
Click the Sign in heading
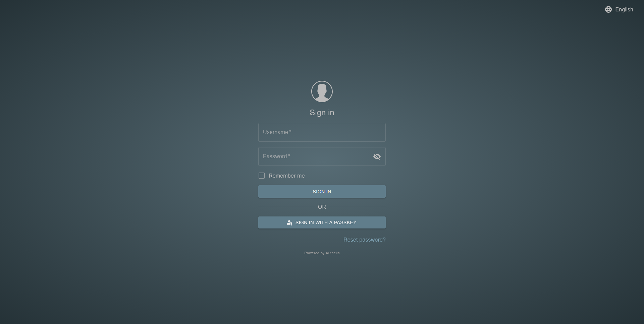(322, 113)
